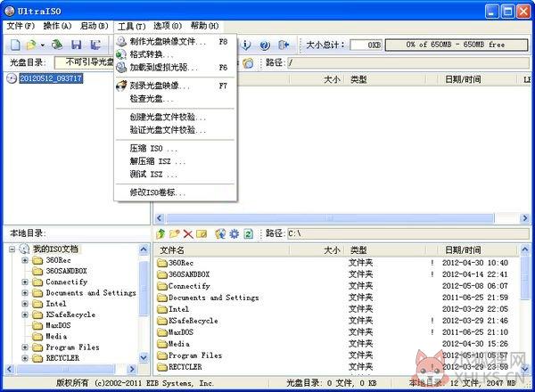Choose 检查光盘 from Tools menu
Screen dimensions: 535x392
[176, 99]
